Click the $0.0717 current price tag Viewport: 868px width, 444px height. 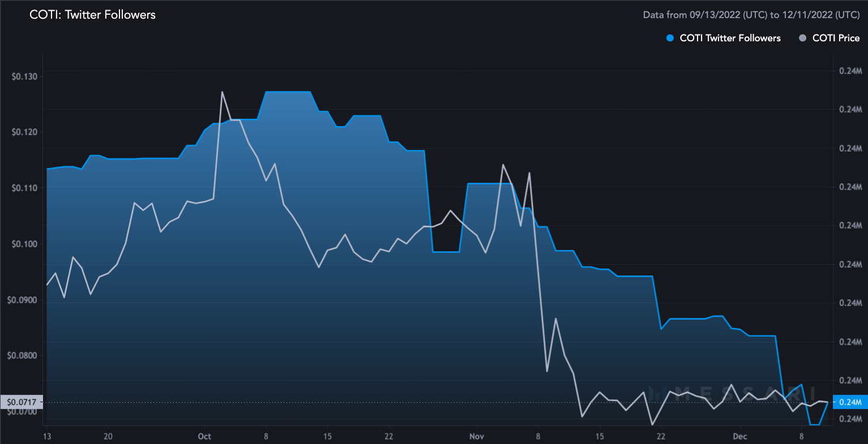22,402
